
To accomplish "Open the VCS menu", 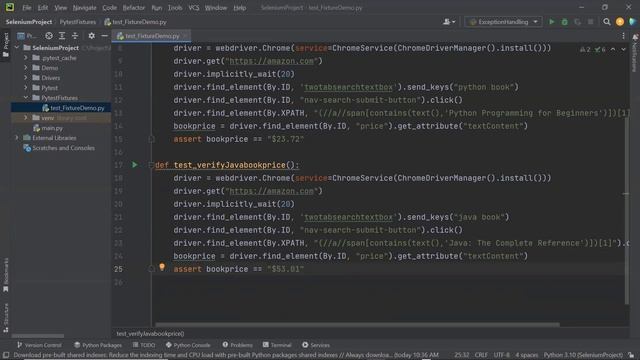I will (x=194, y=8).
